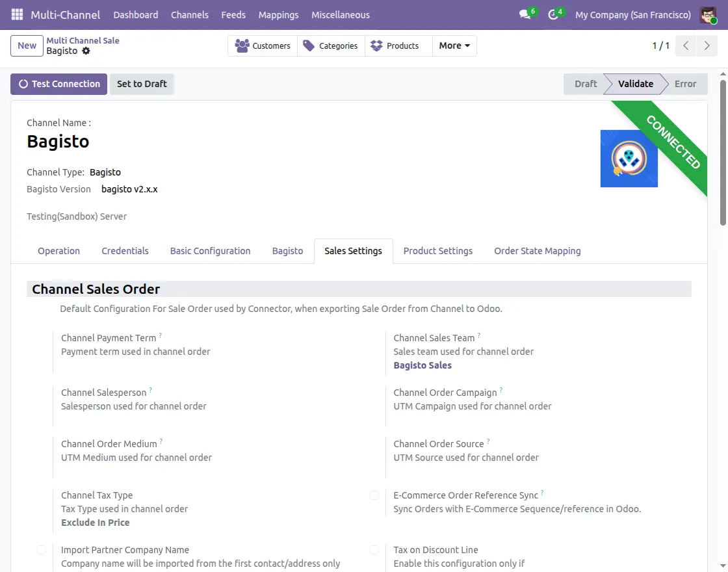Screen dimensions: 728x572
Task: Open the Dashboard menu
Action: pos(136,15)
